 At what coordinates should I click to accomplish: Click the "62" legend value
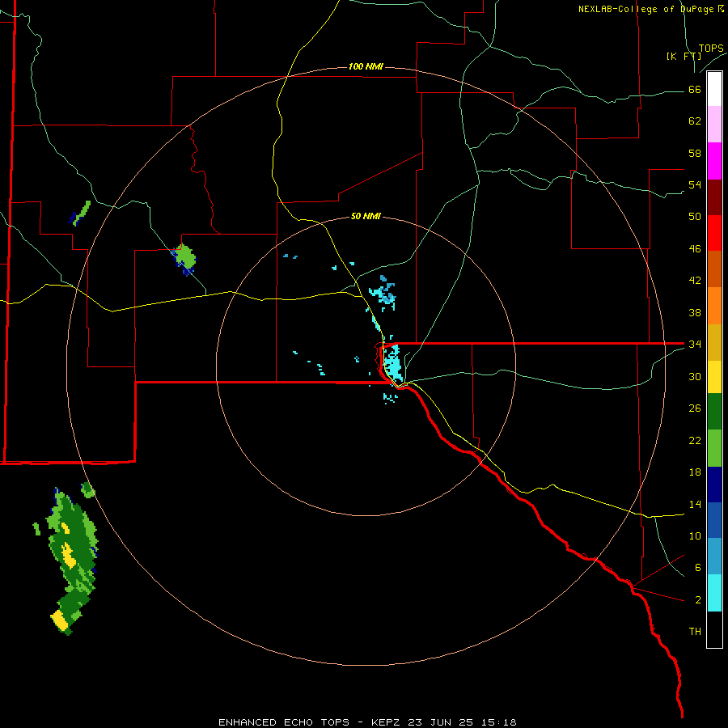[695, 121]
